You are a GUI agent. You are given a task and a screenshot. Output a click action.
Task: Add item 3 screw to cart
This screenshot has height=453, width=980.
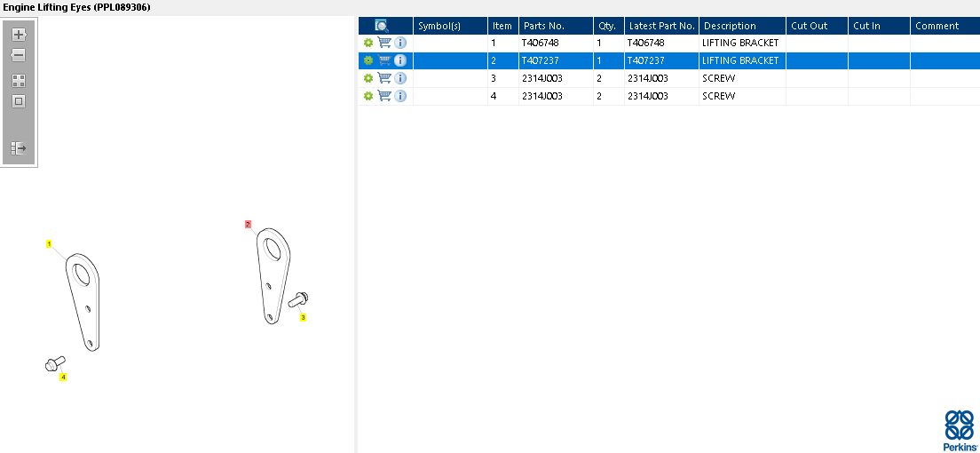(384, 78)
